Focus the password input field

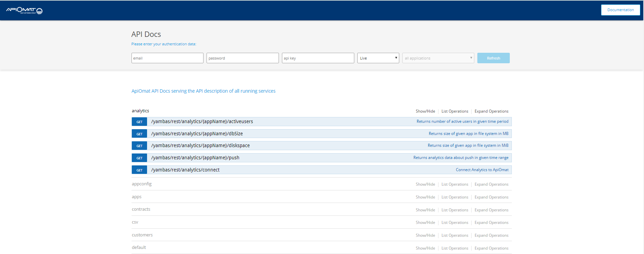[243, 58]
